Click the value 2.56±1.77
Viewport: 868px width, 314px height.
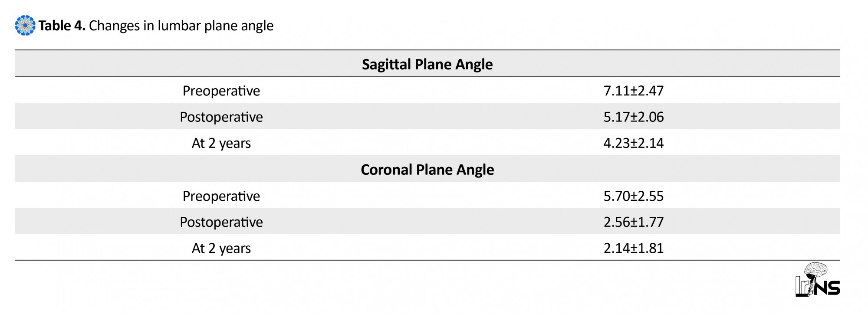coord(634,222)
